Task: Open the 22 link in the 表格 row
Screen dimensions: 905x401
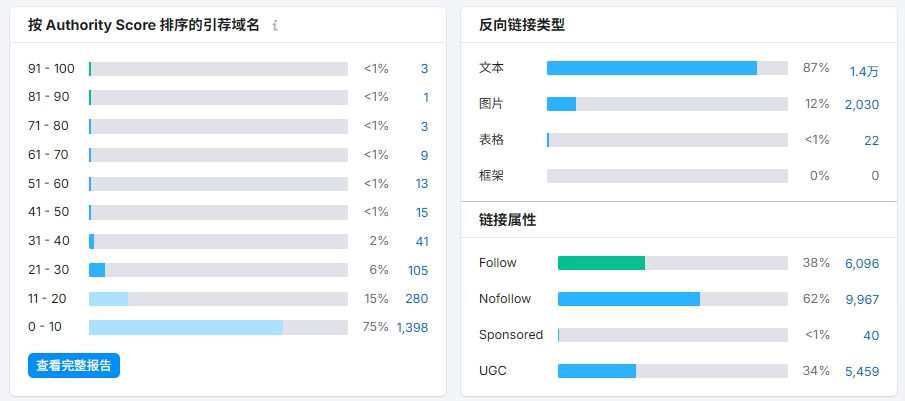Action: [872, 140]
